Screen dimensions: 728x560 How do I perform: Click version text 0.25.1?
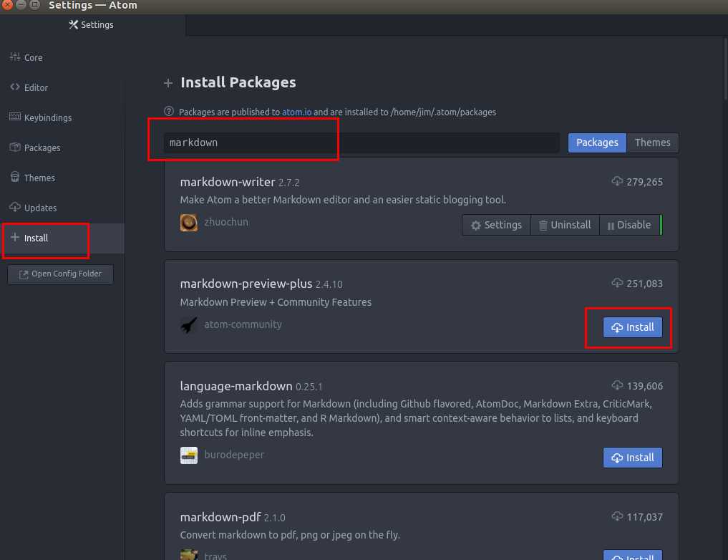tap(309, 387)
